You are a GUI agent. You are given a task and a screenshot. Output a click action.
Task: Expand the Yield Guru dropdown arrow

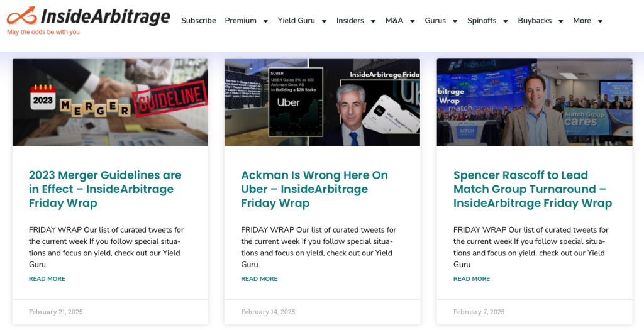[x=324, y=21]
